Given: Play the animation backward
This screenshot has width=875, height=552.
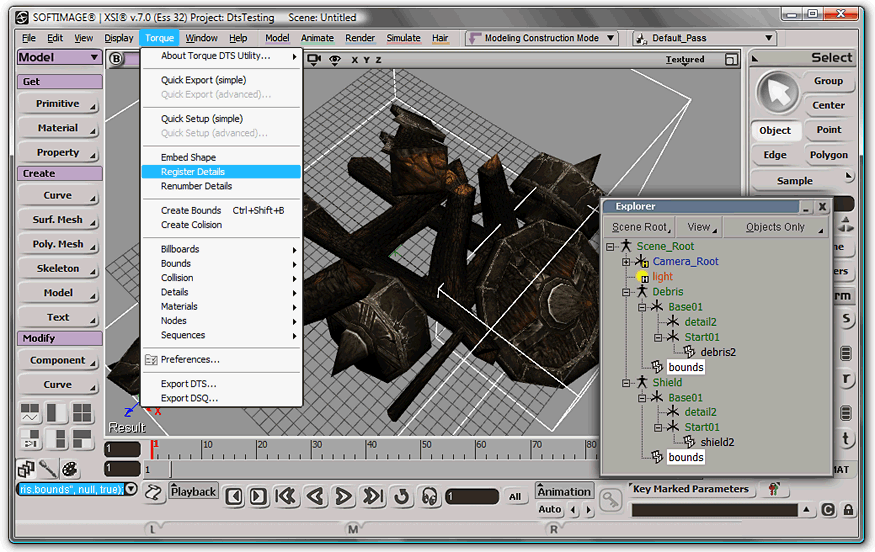Looking at the screenshot, I should [316, 496].
